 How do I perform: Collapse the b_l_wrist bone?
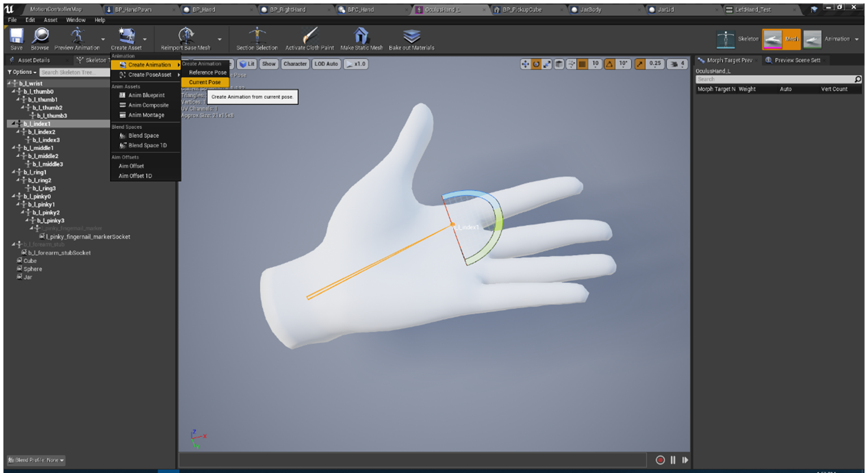tap(9, 83)
